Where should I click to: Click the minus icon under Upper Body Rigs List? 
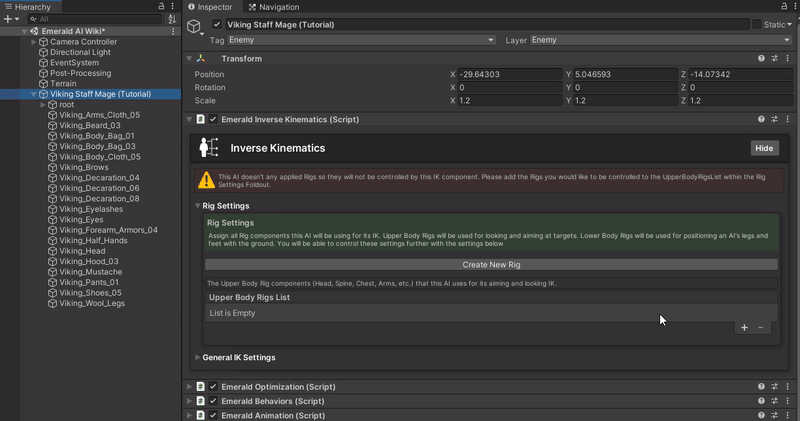coord(761,327)
